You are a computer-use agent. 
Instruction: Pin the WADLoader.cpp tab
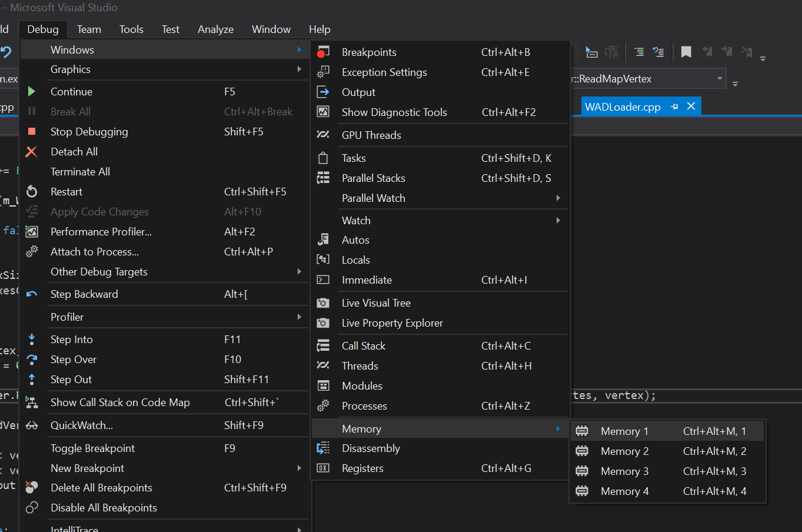(x=675, y=107)
